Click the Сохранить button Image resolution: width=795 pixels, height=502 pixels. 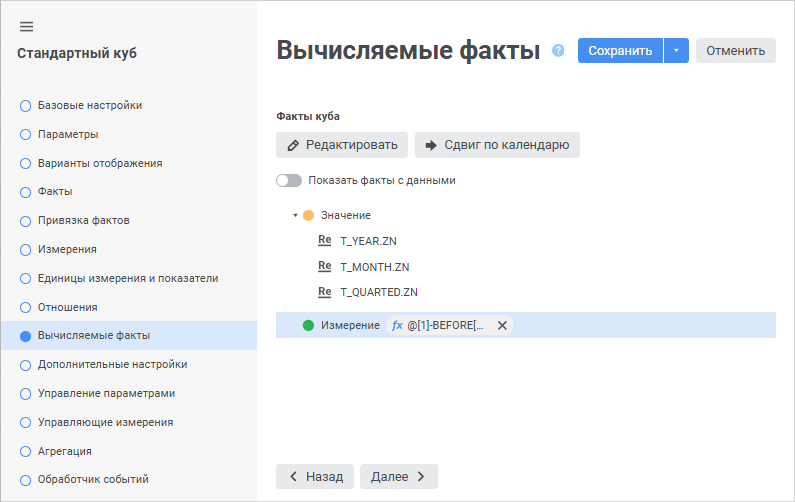(620, 51)
